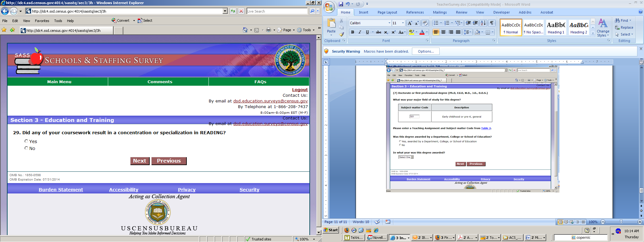Image resolution: width=644 pixels, height=242 pixels.
Task: Open the Select dropdown in Editing group
Action: point(624,34)
